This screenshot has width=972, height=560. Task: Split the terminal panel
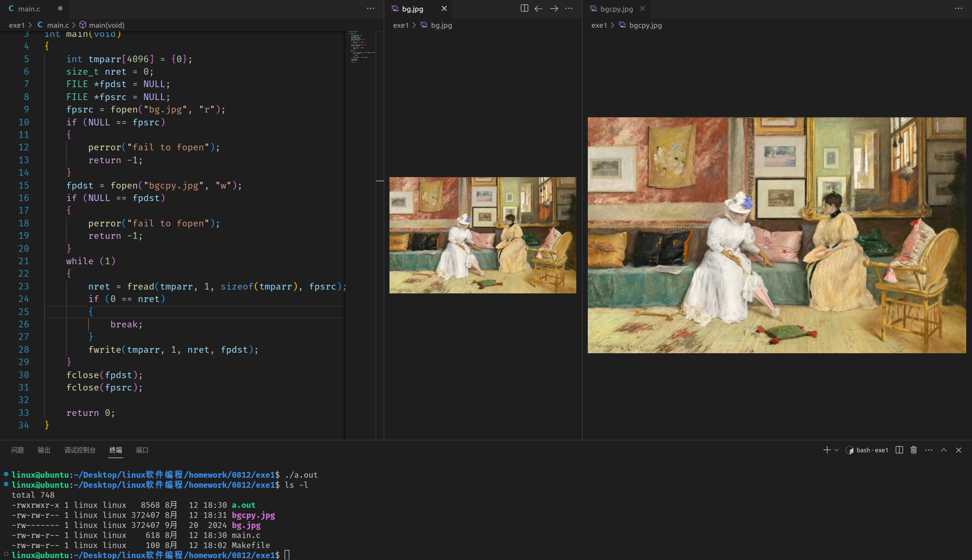(899, 450)
